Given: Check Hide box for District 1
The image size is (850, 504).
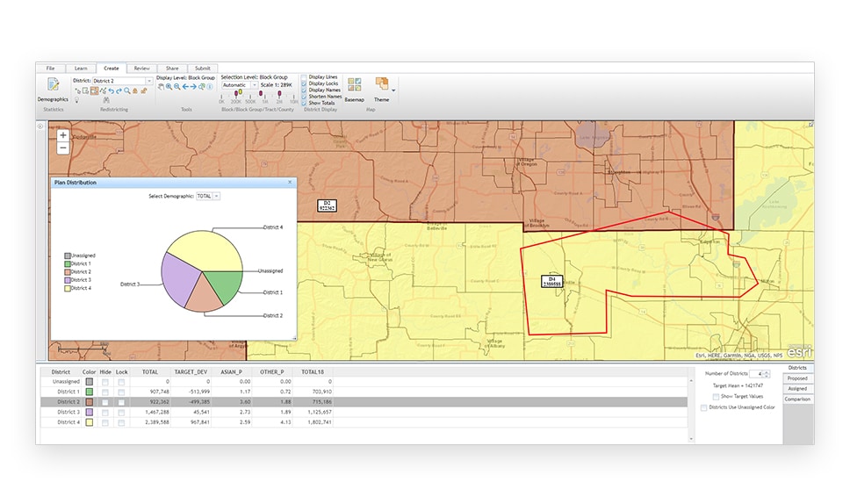Looking at the screenshot, I should click(x=105, y=392).
